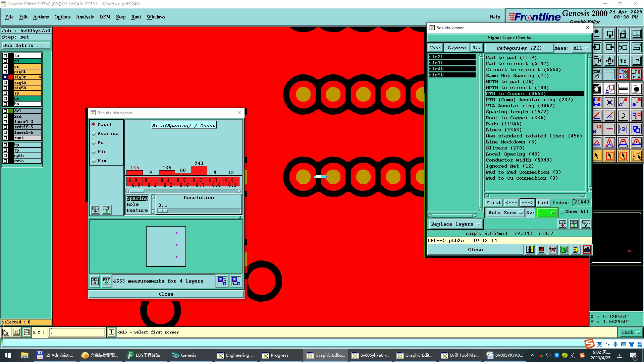
Task: Open the Analysis menu
Action: (x=85, y=17)
